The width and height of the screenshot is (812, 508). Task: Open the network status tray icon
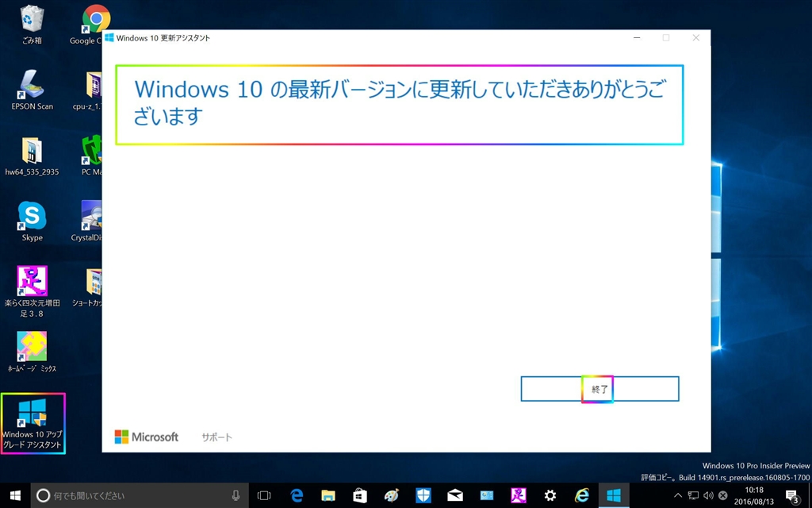[693, 495]
